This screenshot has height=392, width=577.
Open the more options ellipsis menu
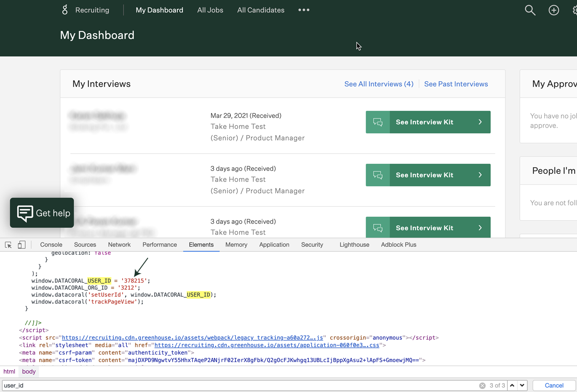(x=304, y=10)
